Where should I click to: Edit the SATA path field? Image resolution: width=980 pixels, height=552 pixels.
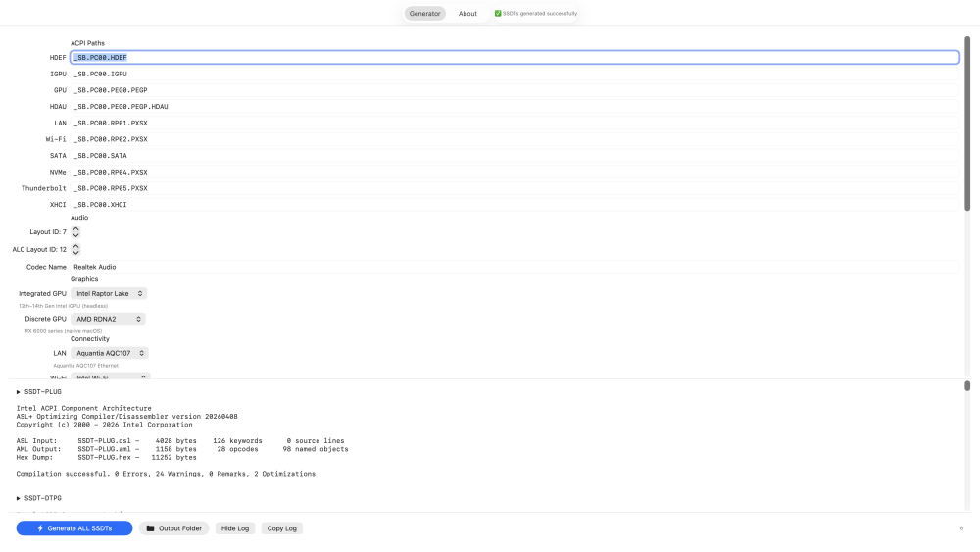pyautogui.click(x=514, y=155)
